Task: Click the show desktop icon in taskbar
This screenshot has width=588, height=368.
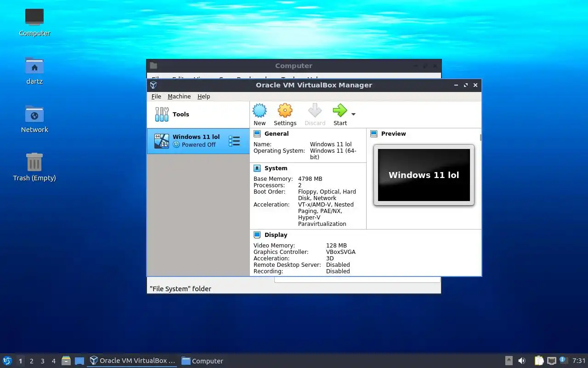Action: [79, 361]
